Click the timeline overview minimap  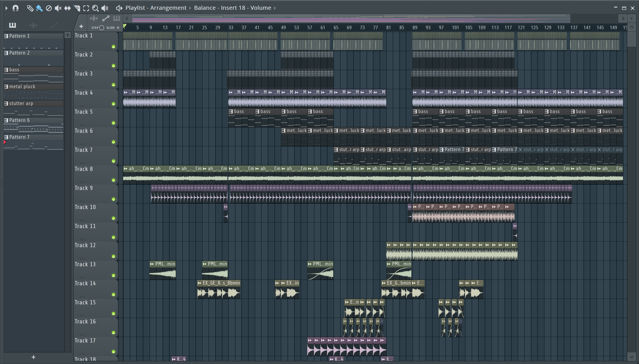351,18
